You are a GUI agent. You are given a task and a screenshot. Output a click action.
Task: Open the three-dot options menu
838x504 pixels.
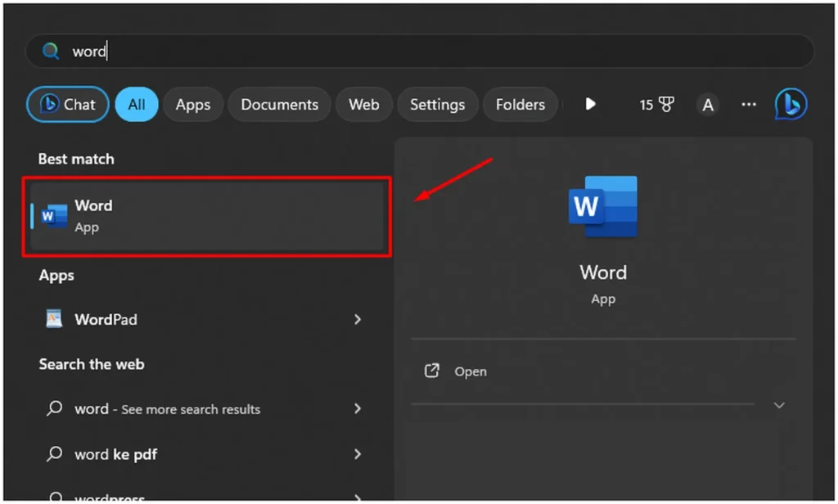[x=749, y=104]
